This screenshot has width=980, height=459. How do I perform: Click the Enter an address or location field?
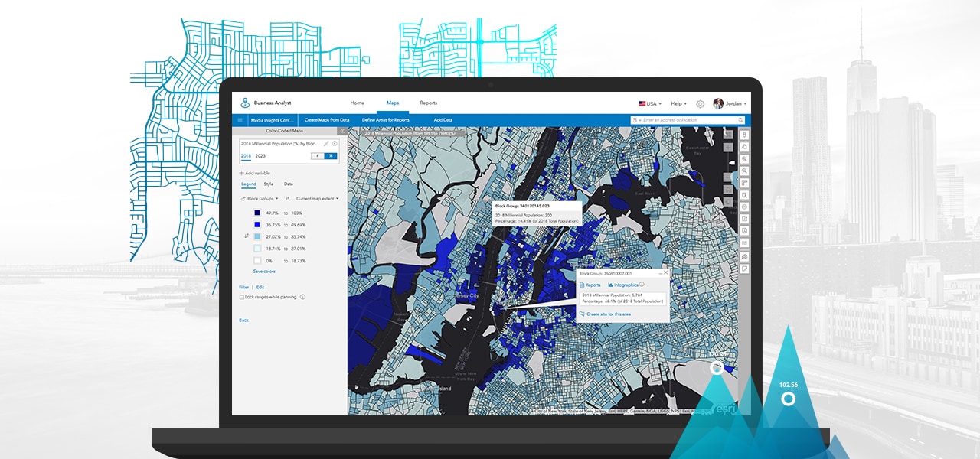point(688,120)
